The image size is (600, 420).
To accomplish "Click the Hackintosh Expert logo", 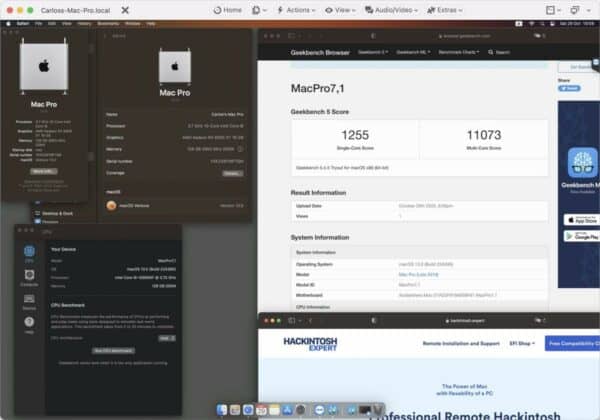I will click(x=310, y=344).
